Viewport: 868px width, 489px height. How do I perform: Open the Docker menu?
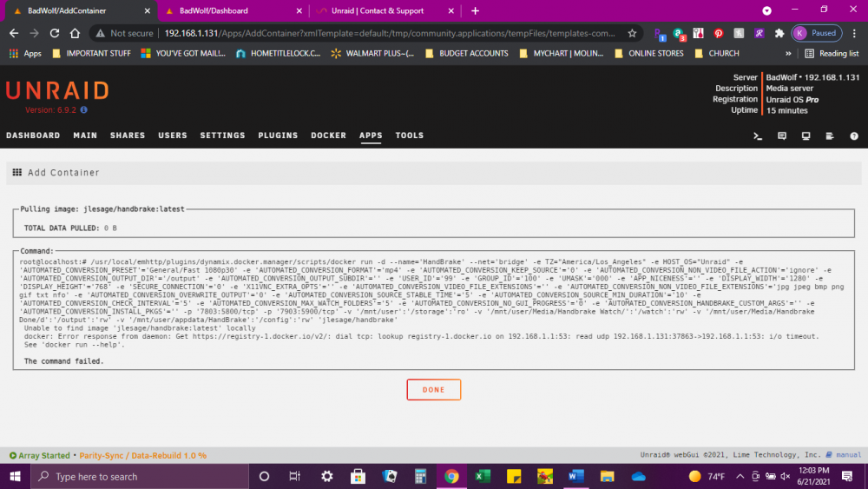coord(328,135)
